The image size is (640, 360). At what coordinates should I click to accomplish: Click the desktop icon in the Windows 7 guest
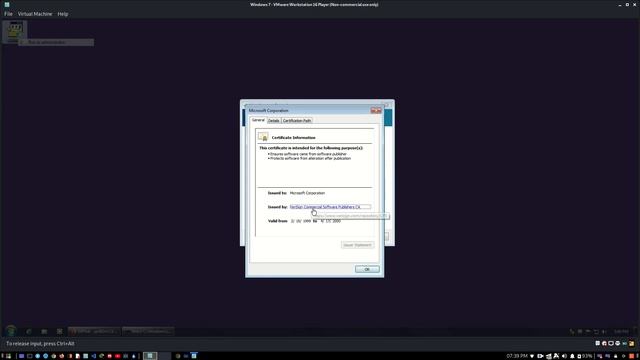[x=15, y=31]
